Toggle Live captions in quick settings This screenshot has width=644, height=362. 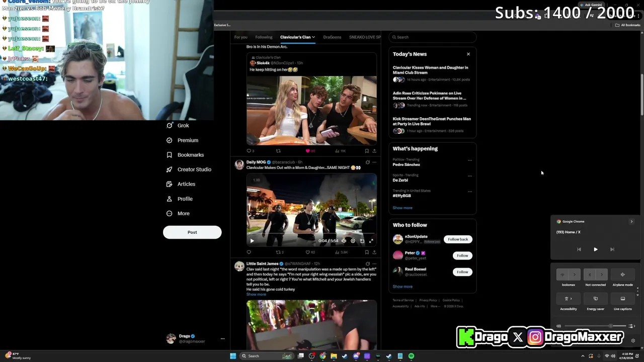click(622, 299)
